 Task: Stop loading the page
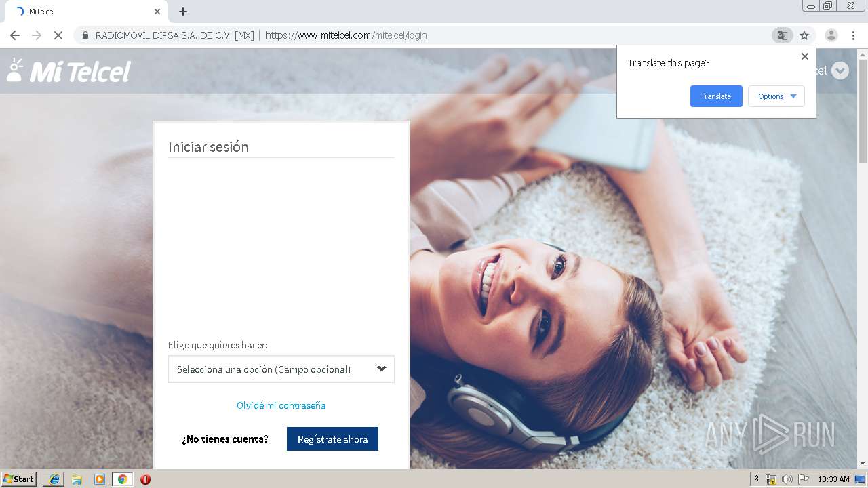(x=58, y=35)
